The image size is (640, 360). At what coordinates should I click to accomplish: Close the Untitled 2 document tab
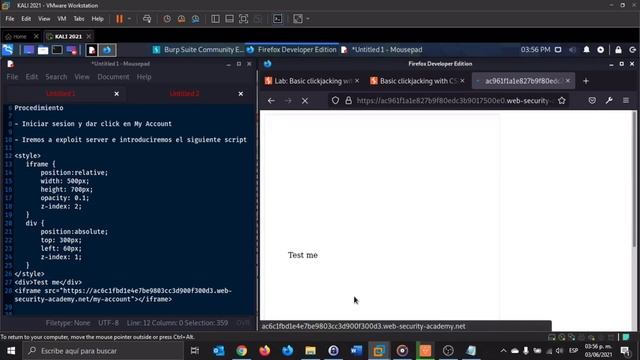coord(241,94)
